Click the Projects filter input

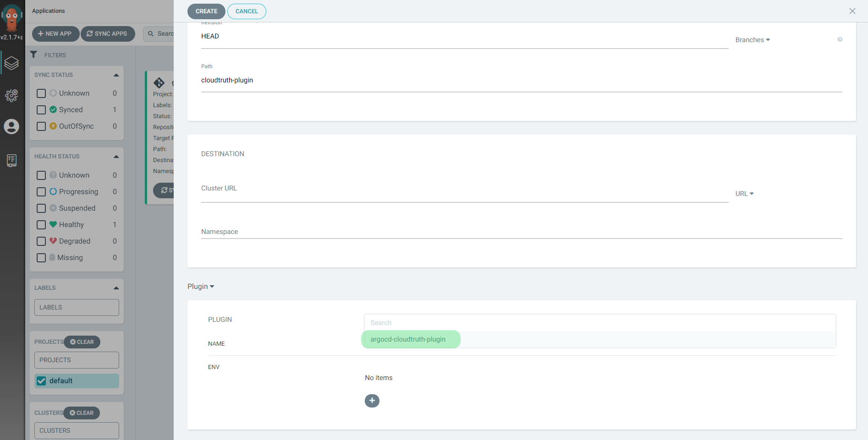pyautogui.click(x=77, y=360)
